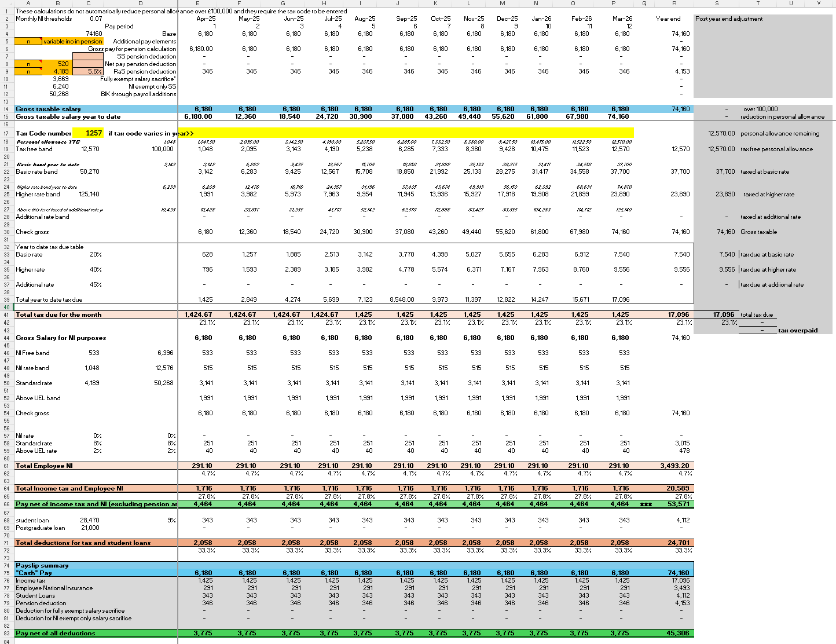Select 'Deduction for fully exempt salary sacrifice' label
The height and width of the screenshot is (644, 836).
70,610
